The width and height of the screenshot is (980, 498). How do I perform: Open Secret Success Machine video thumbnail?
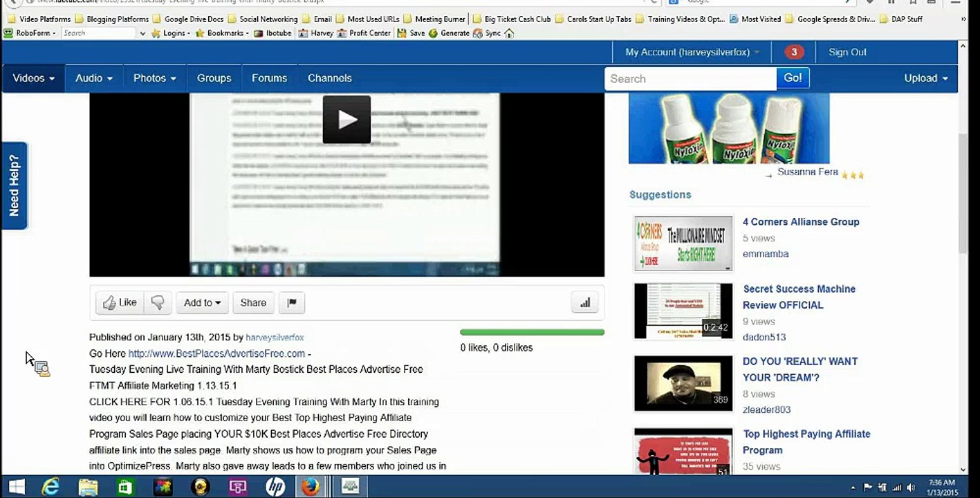[x=683, y=311]
